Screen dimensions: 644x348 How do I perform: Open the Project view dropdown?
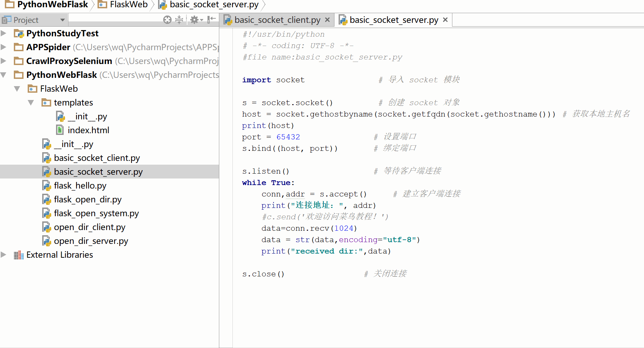[63, 20]
